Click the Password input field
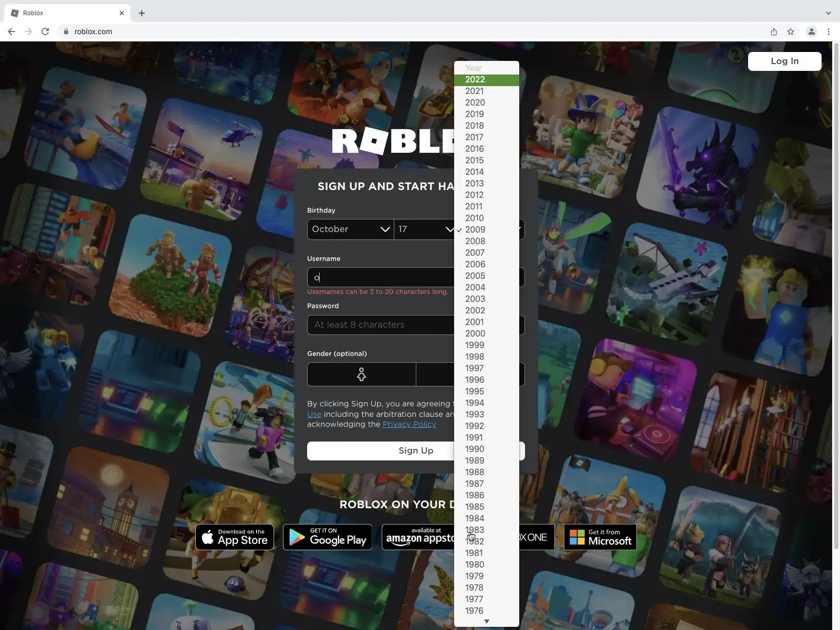This screenshot has height=630, width=840. (x=381, y=325)
